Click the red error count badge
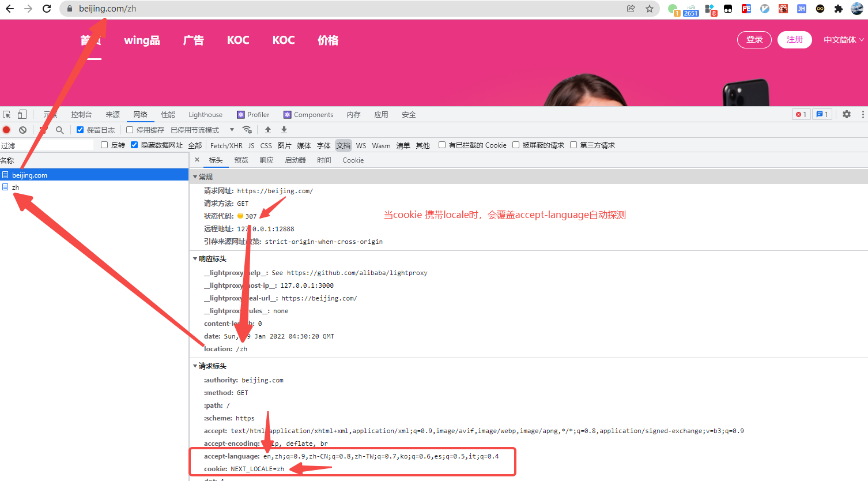Viewport: 868px width, 481px height. click(801, 114)
